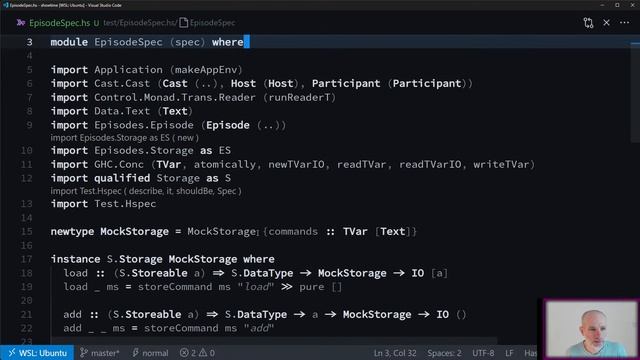Click the normal mode status bar item

click(x=150, y=353)
